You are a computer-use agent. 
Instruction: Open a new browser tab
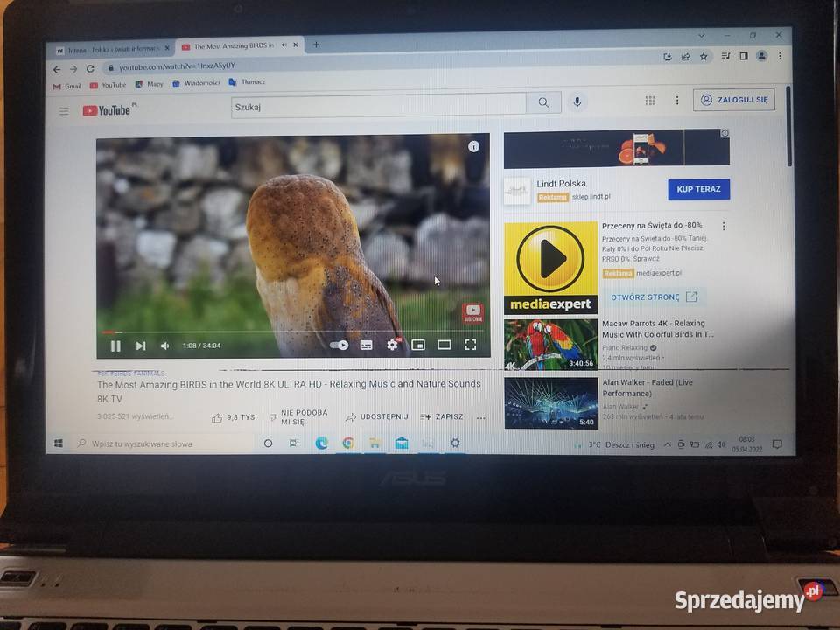coord(316,45)
